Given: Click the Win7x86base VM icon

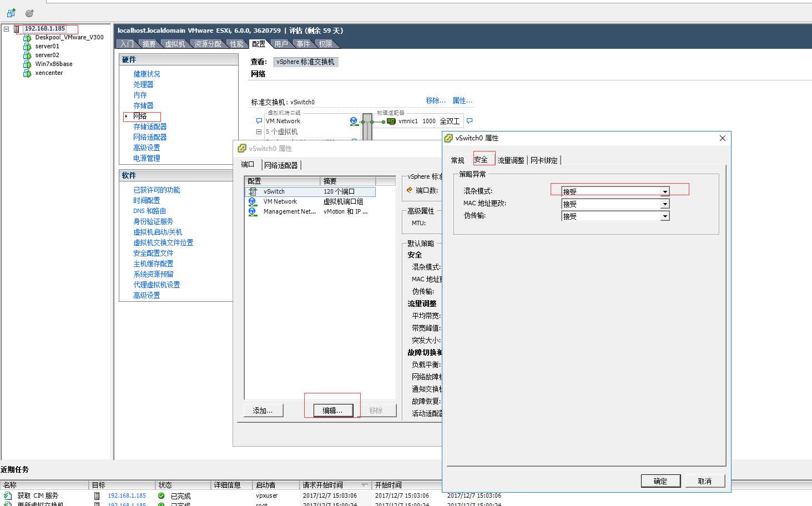Looking at the screenshot, I should click(x=27, y=64).
